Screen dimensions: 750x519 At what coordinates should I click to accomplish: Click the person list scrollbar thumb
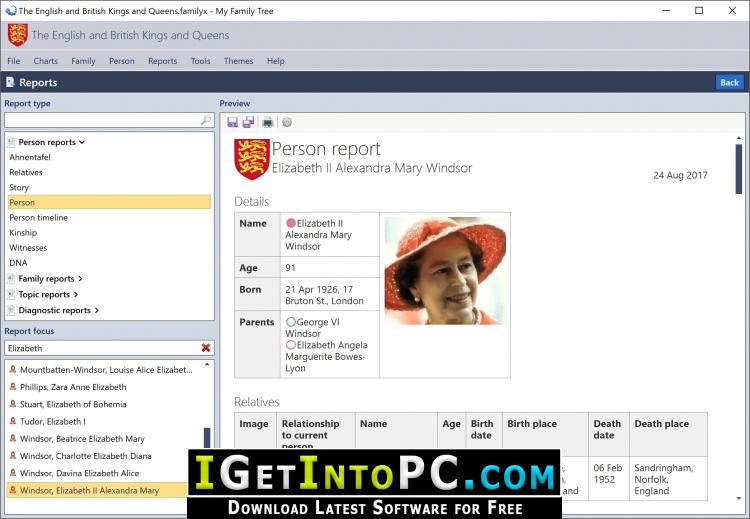click(x=207, y=438)
